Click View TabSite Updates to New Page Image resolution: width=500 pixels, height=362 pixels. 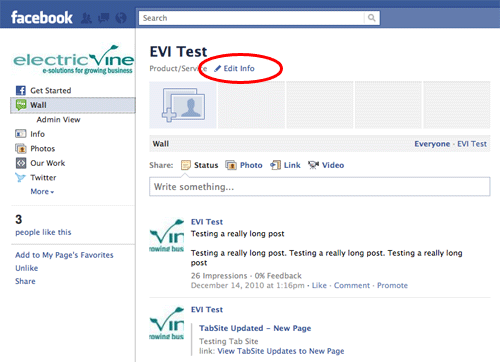point(281,351)
